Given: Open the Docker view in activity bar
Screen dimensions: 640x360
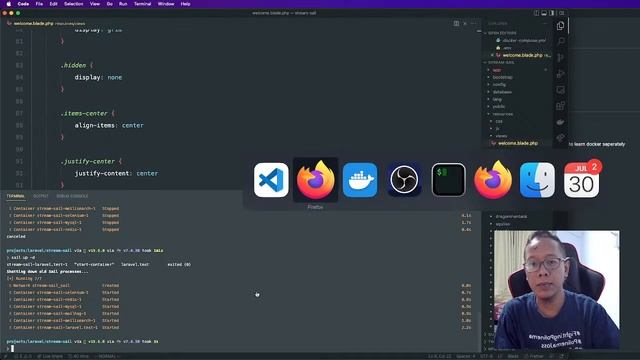Looking at the screenshot, I should (x=560, y=122).
